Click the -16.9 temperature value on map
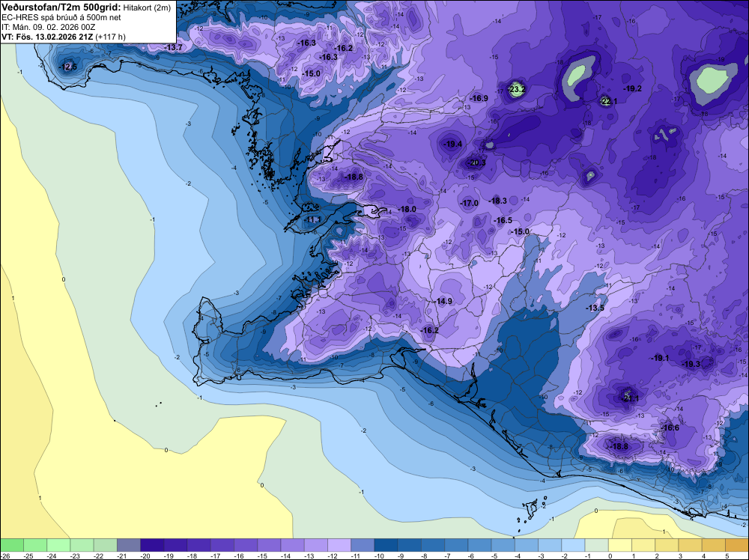The width and height of the screenshot is (749, 560). [x=479, y=98]
